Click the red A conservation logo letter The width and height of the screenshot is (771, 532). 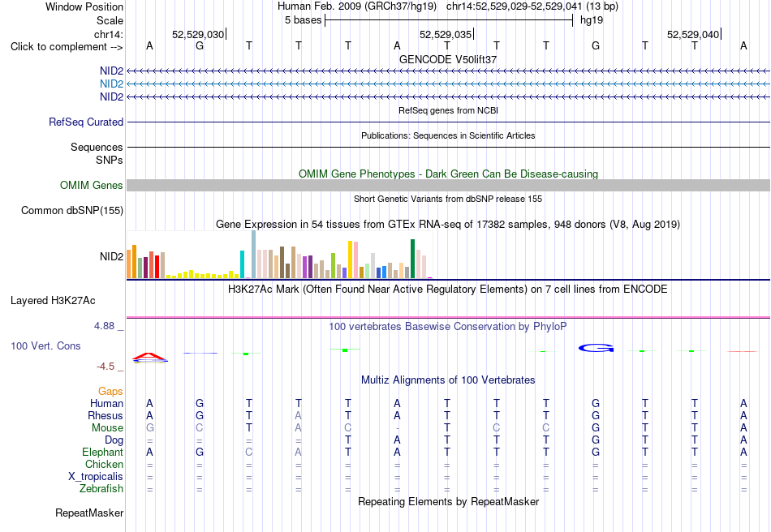tap(149, 356)
